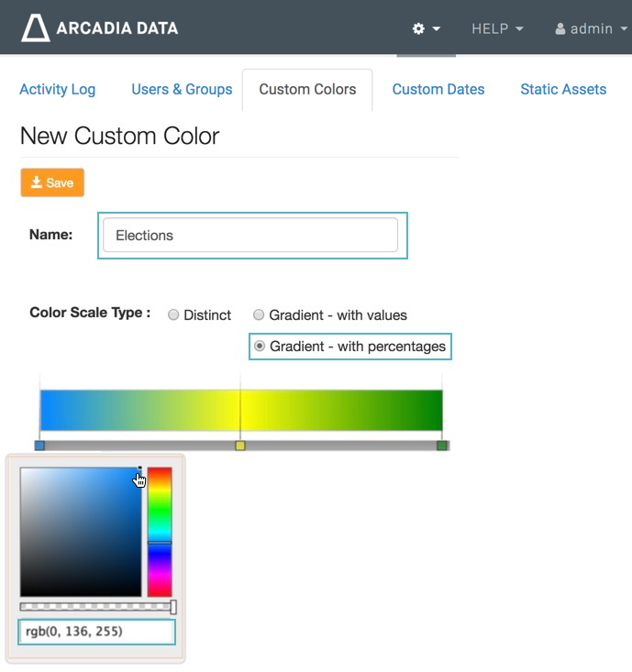Viewport: 632px width, 672px height.
Task: Choose Gradient - with values option
Action: (259, 315)
